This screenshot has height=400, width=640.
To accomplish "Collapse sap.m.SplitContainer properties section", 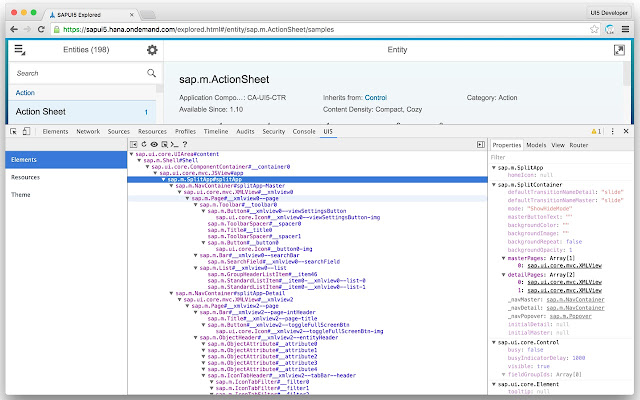I will tap(493, 185).
